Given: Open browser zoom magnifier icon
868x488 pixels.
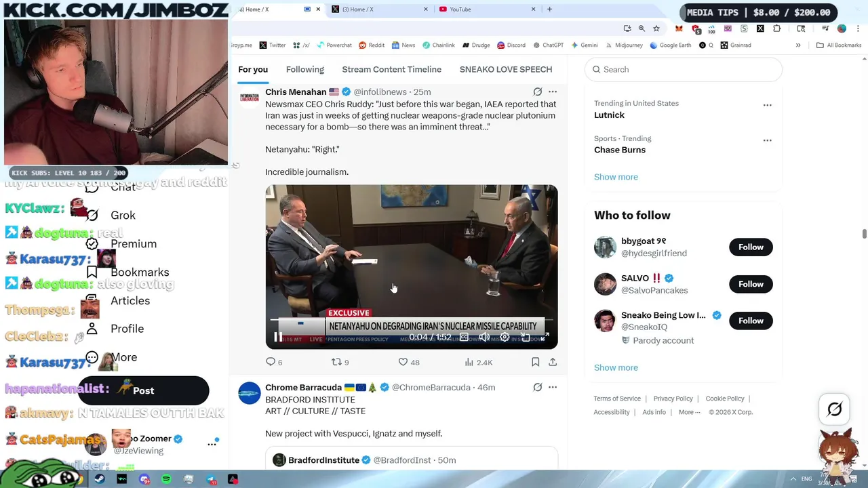Looking at the screenshot, I should click(642, 28).
